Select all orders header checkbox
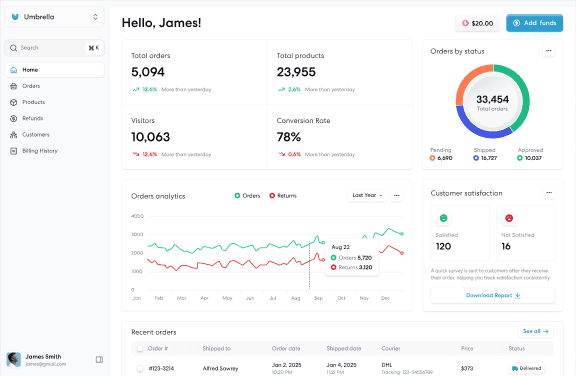The width and height of the screenshot is (576, 376). (140, 348)
